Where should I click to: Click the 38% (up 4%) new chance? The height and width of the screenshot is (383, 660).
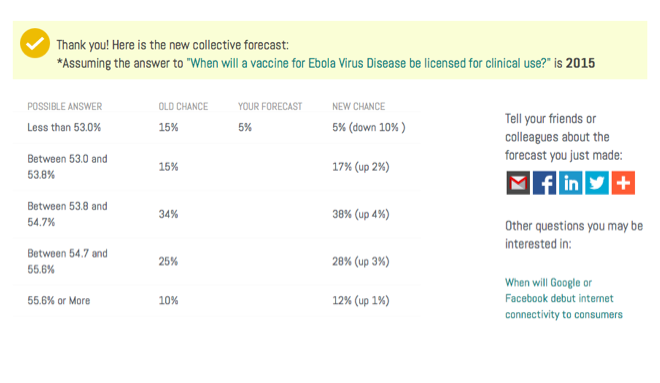361,214
